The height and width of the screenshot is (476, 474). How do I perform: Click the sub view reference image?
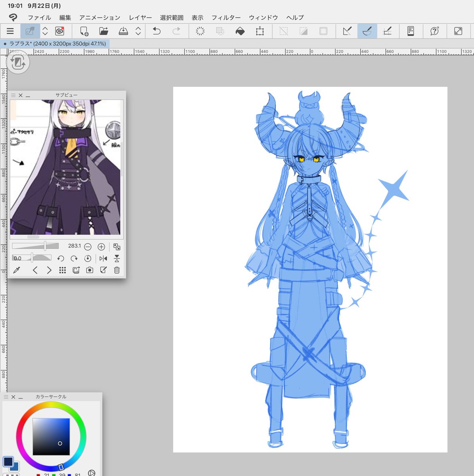click(65, 167)
